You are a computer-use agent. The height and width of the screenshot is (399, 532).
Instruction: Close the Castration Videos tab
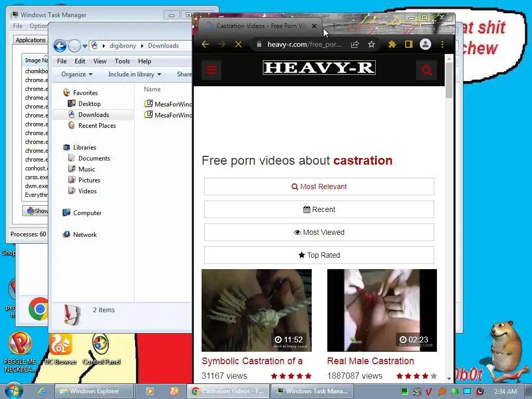point(314,26)
